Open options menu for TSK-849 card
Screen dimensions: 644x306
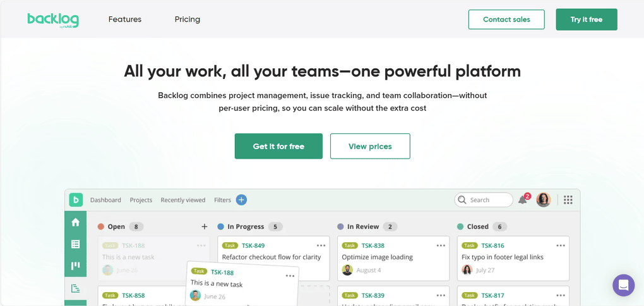pyautogui.click(x=321, y=245)
